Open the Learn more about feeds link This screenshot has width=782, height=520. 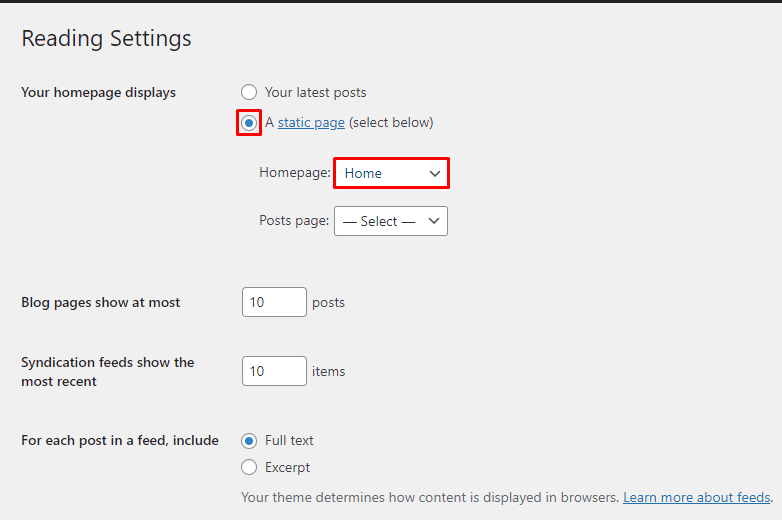point(697,497)
